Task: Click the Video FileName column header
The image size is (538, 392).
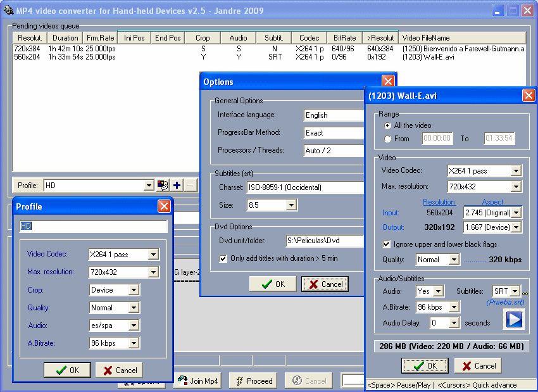Action: pyautogui.click(x=462, y=38)
